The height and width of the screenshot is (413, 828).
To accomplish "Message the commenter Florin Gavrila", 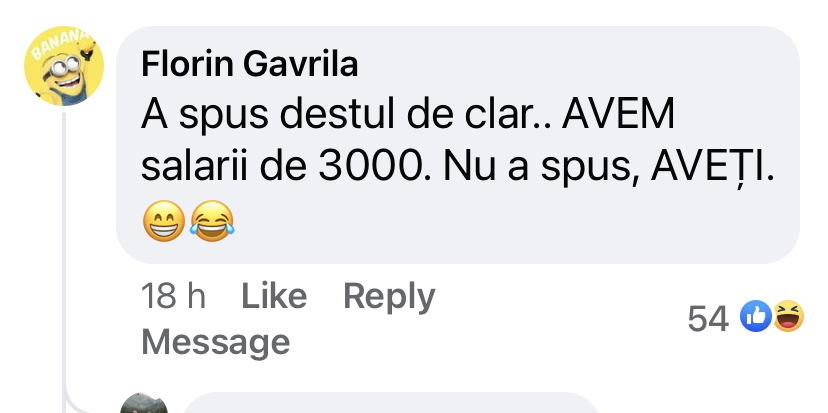I will 215,342.
